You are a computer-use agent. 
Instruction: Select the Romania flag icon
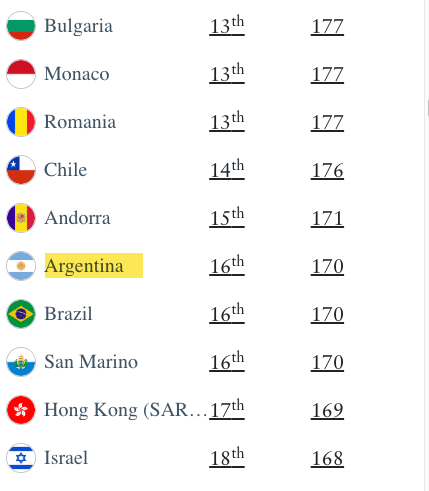coord(21,122)
